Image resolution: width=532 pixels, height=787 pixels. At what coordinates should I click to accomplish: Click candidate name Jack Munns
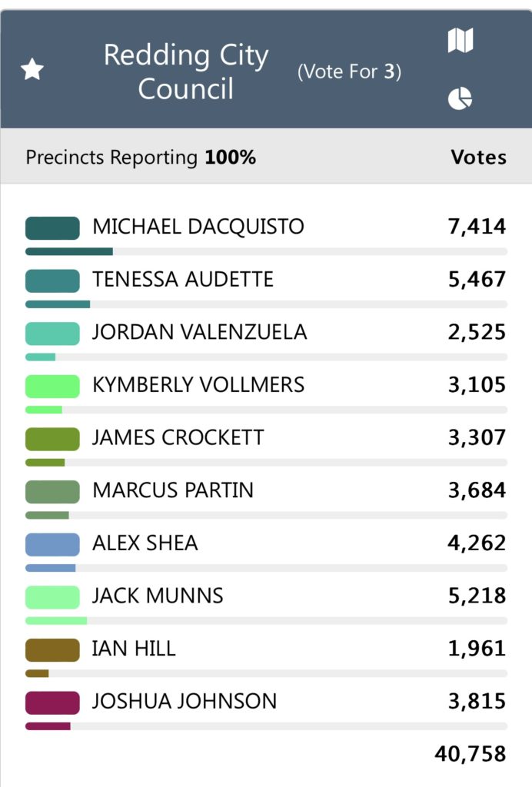[x=158, y=596]
